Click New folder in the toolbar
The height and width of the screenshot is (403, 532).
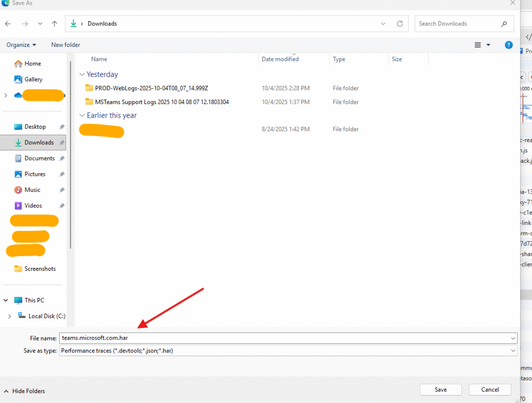(x=65, y=45)
